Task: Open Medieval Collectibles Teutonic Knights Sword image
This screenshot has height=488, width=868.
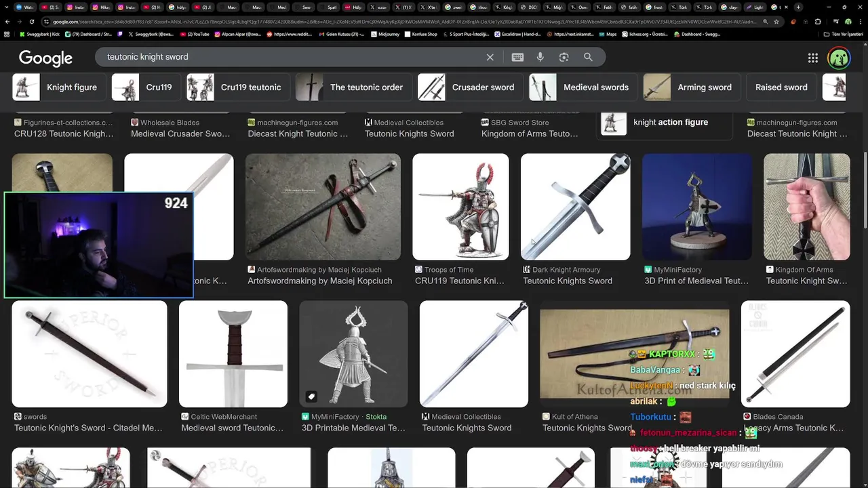Action: (474, 354)
